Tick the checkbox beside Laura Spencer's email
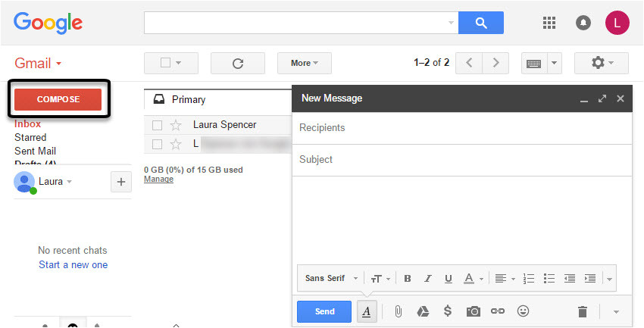Image resolution: width=644 pixels, height=328 pixels. click(158, 125)
